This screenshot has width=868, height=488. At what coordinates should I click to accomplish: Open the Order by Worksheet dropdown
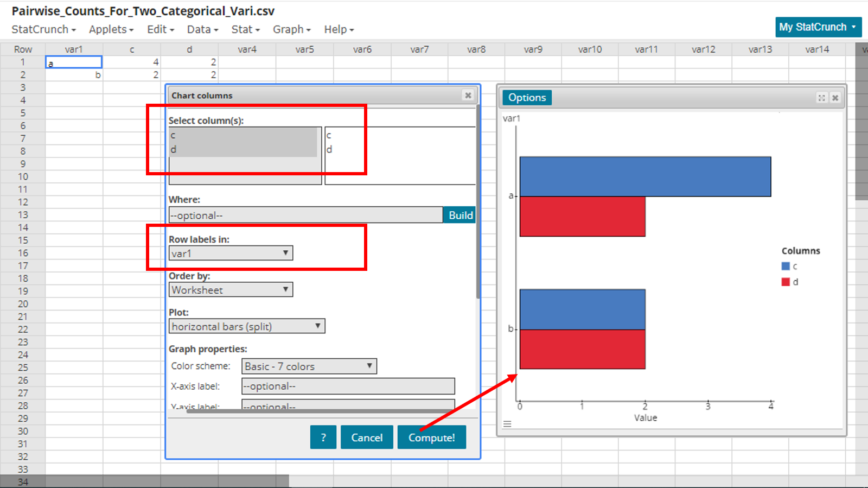[x=231, y=290]
